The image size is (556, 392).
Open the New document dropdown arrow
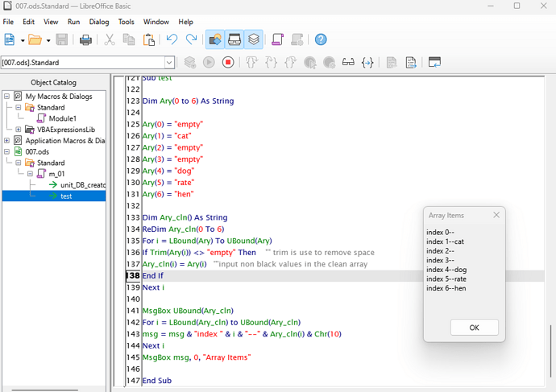click(x=23, y=40)
